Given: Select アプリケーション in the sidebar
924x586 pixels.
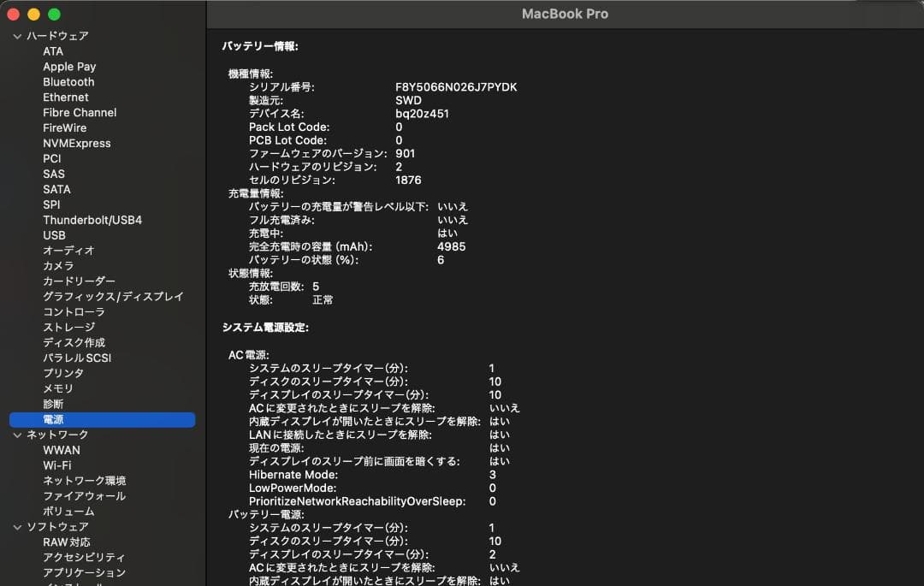Looking at the screenshot, I should tap(84, 572).
